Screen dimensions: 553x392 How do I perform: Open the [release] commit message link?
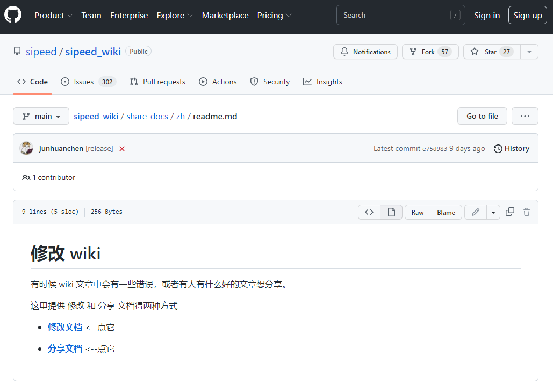coord(99,148)
